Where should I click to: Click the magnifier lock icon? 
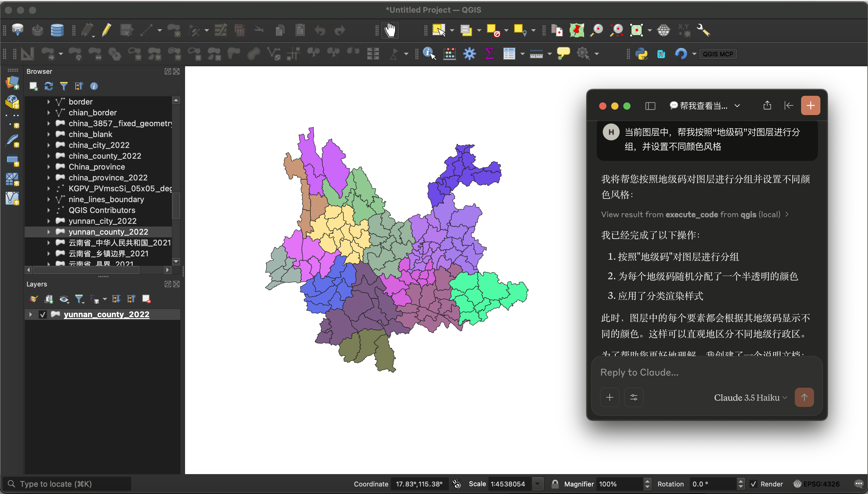pos(555,483)
